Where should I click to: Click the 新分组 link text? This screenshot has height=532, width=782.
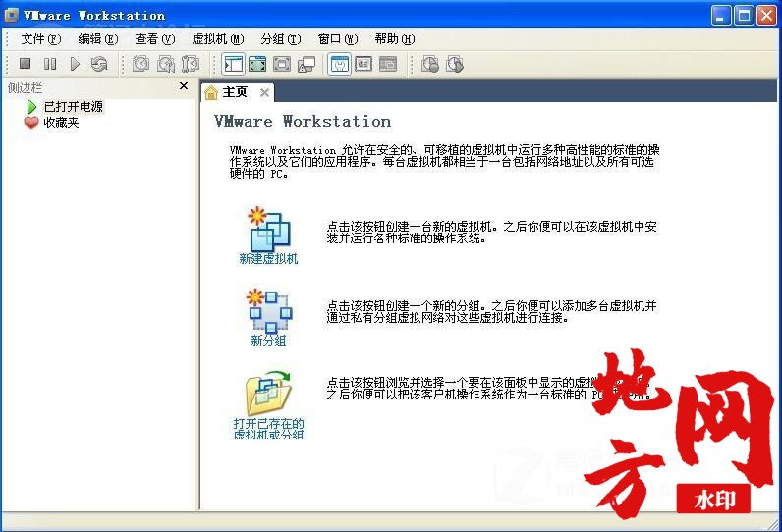coord(268,341)
